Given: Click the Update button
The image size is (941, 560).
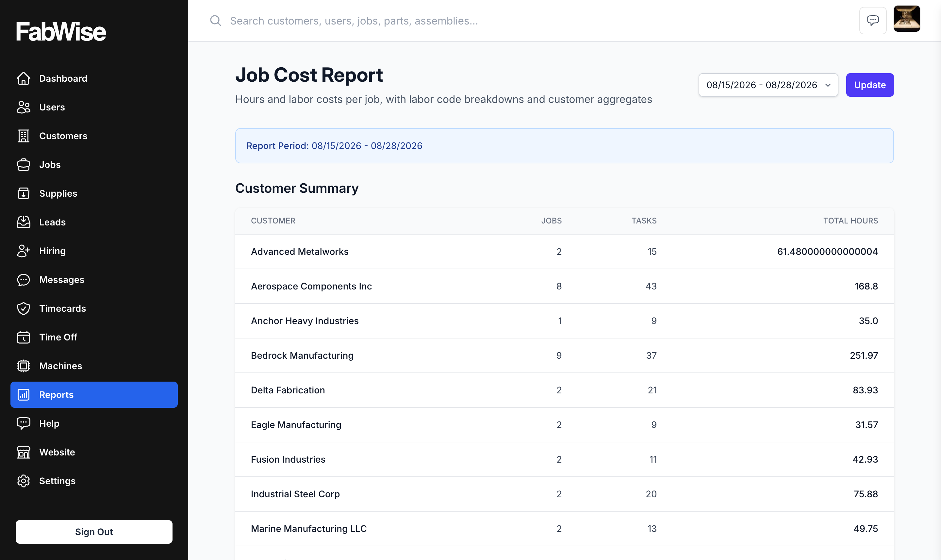Looking at the screenshot, I should pos(870,85).
